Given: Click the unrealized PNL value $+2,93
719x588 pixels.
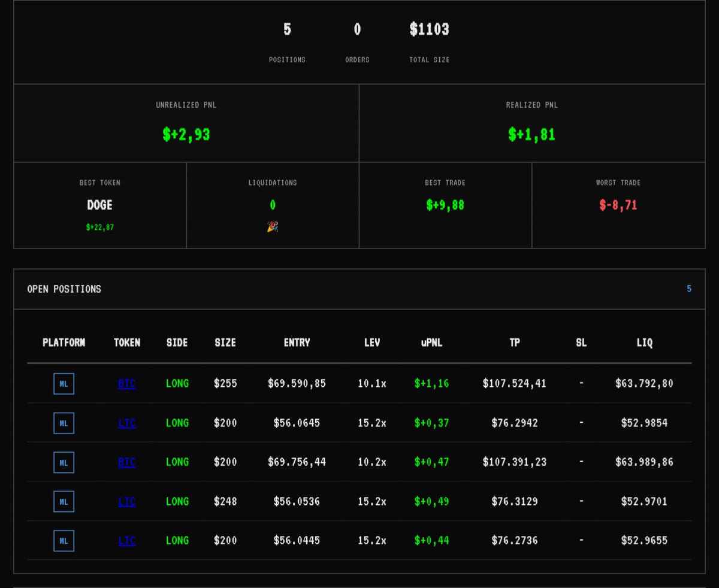Looking at the screenshot, I should 186,134.
